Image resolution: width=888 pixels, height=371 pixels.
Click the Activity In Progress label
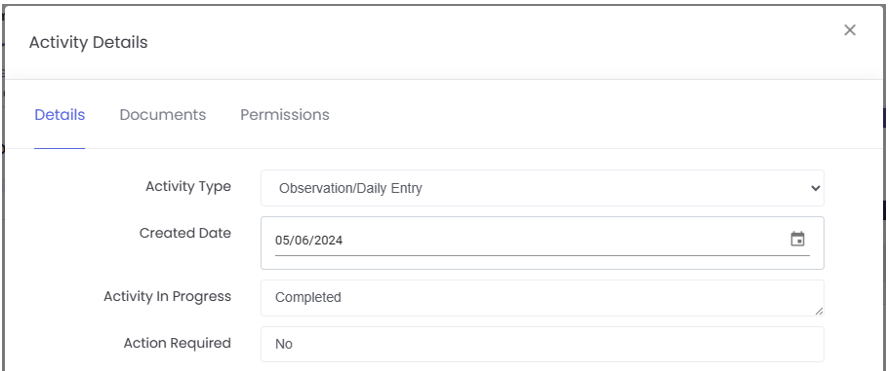(167, 297)
